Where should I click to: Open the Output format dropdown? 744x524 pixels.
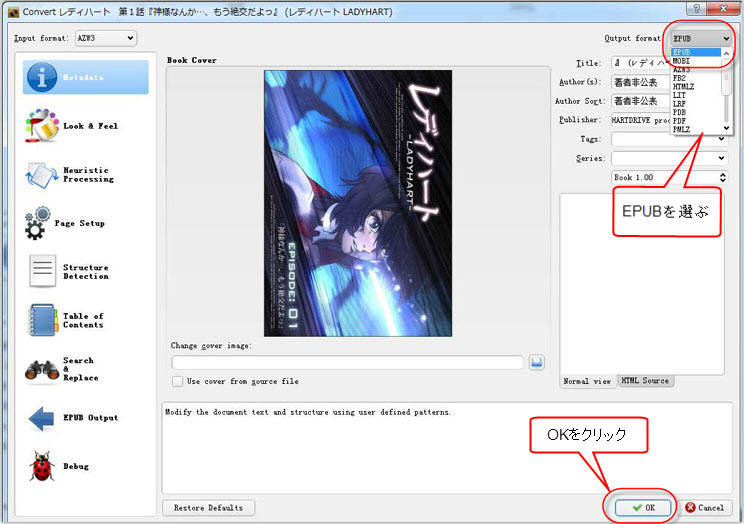[701, 38]
